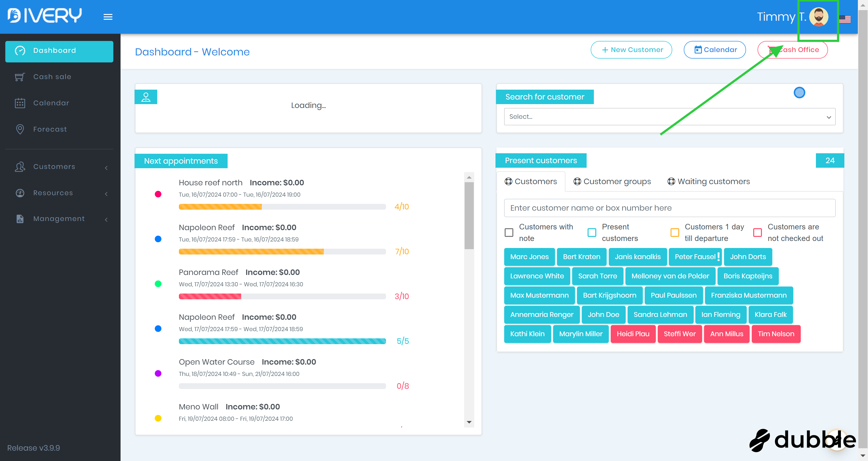Click the appointments list scroll up arrow

(469, 177)
